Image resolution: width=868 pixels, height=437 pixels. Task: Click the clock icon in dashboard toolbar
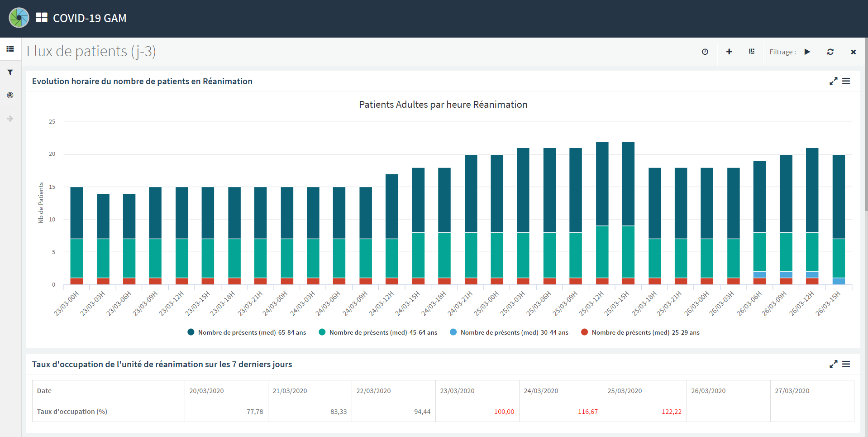705,52
